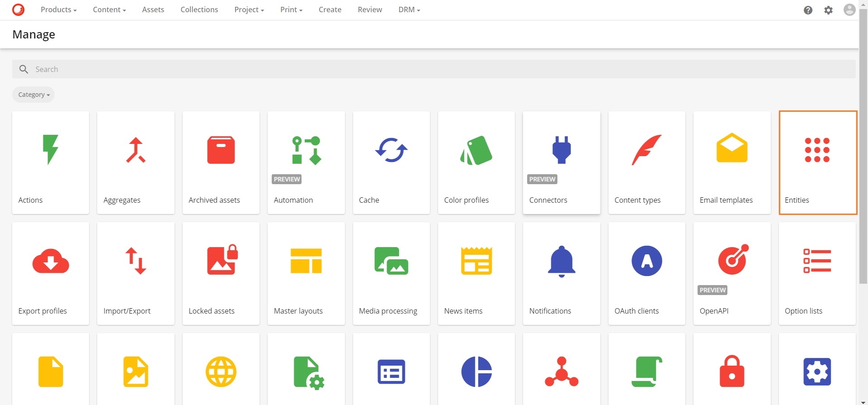
Task: Expand the Category filter dropdown
Action: pos(33,95)
